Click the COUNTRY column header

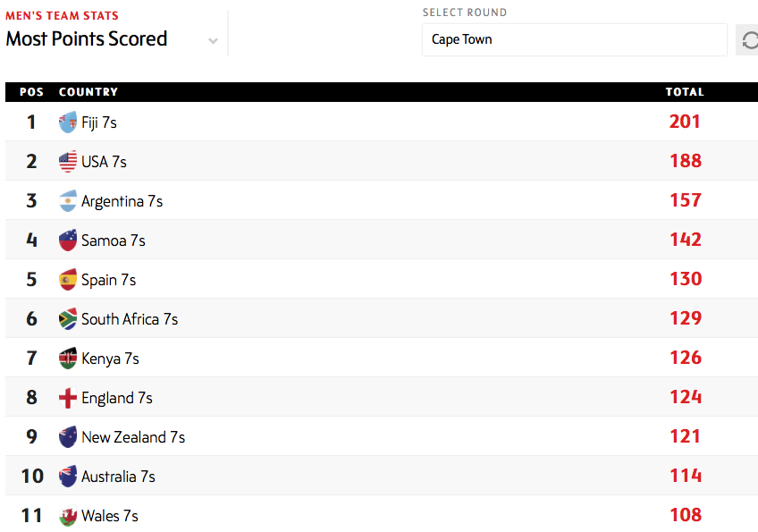(x=88, y=92)
